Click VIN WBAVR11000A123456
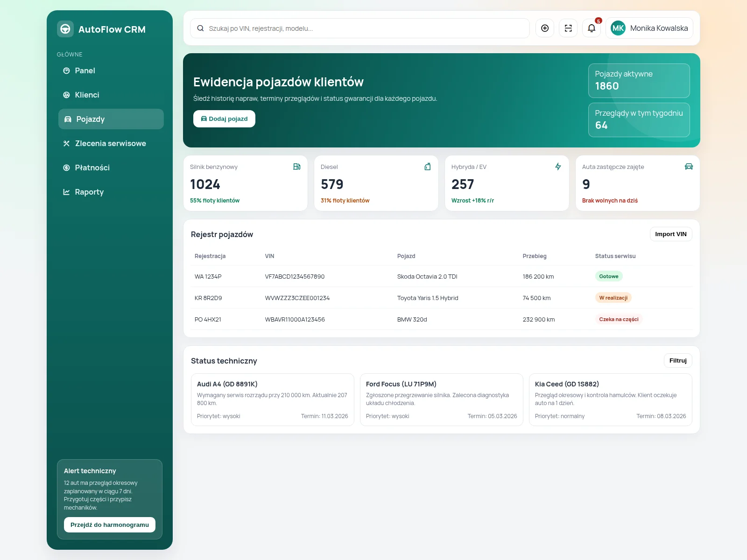This screenshot has height=560, width=747. 295,320
